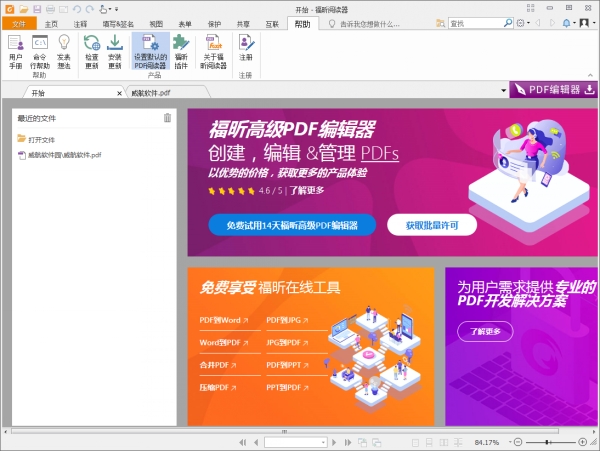600x451 pixels.
Task: Open the User Manual (用户手册)
Action: point(16,52)
